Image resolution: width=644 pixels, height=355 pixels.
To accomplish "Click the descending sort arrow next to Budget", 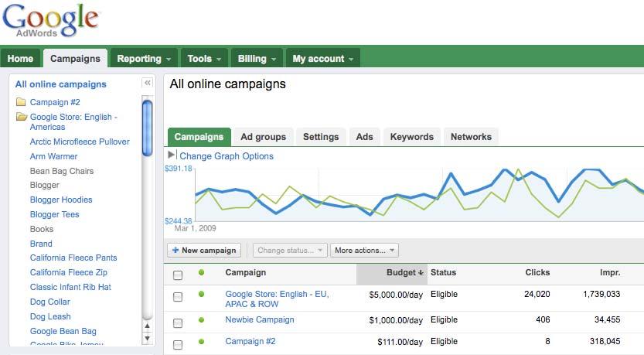I will tap(421, 272).
